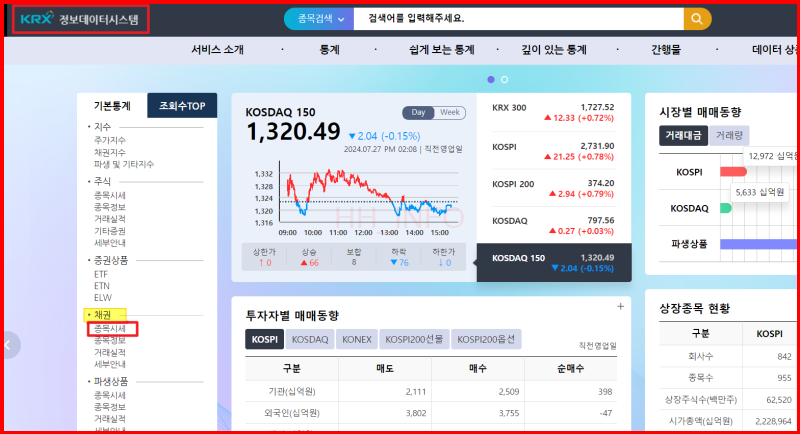Select the KOSDAQ 797.56 index row
The width and height of the screenshot is (800, 434).
pos(553,225)
